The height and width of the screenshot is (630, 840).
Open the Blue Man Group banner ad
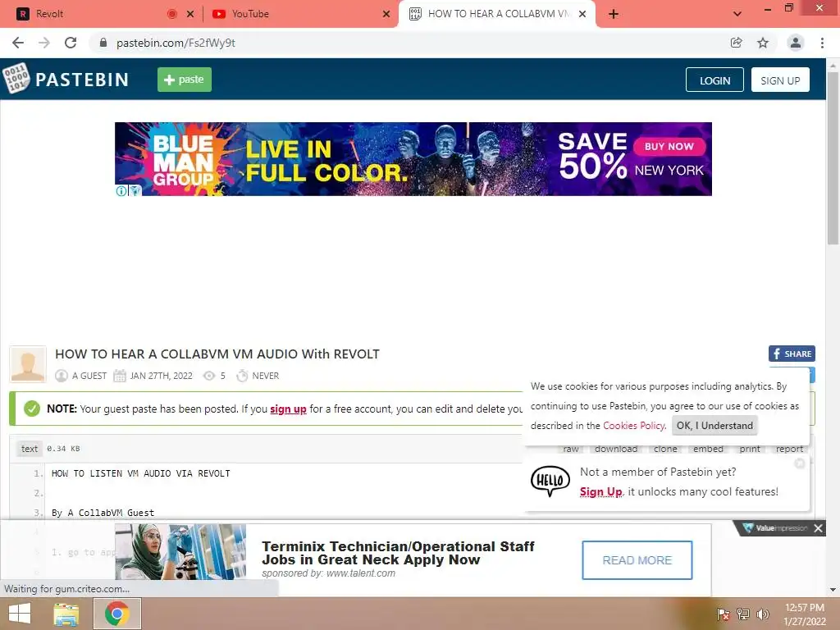413,159
